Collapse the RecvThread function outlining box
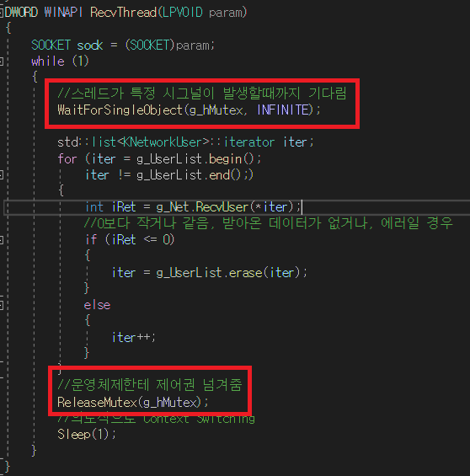470x476 pixels. [1, 13]
